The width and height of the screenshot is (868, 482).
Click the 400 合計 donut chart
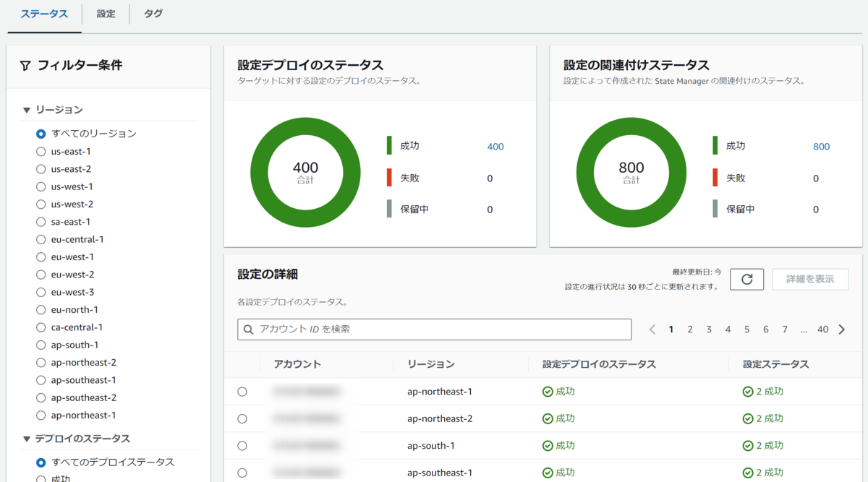[x=305, y=172]
